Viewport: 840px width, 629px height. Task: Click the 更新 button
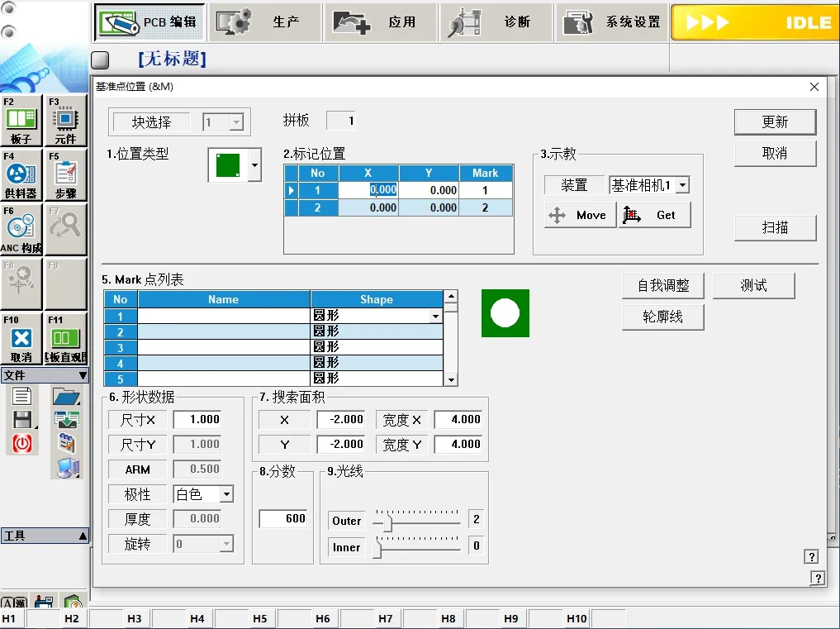[774, 122]
